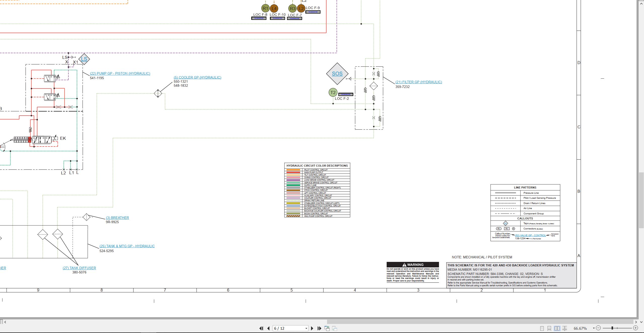Click the TO CONNECTOR button under LOC F-8
Screen dimensions: 644x333
pos(259,18)
